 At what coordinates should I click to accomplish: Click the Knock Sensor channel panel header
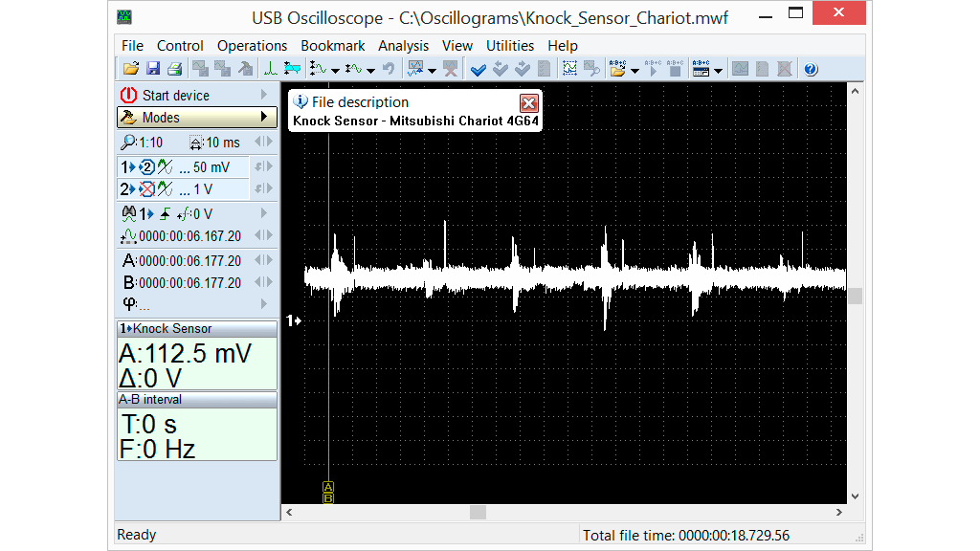coord(197,329)
